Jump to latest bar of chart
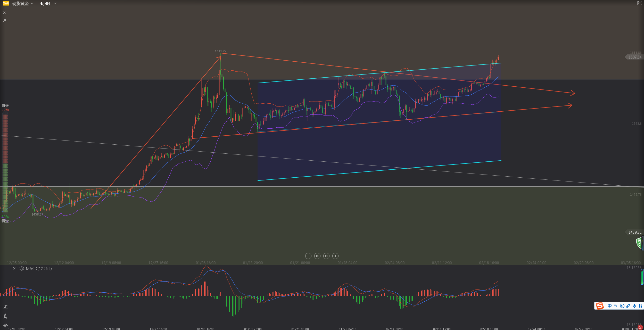Screen dimensions: 644x330 tap(326, 256)
